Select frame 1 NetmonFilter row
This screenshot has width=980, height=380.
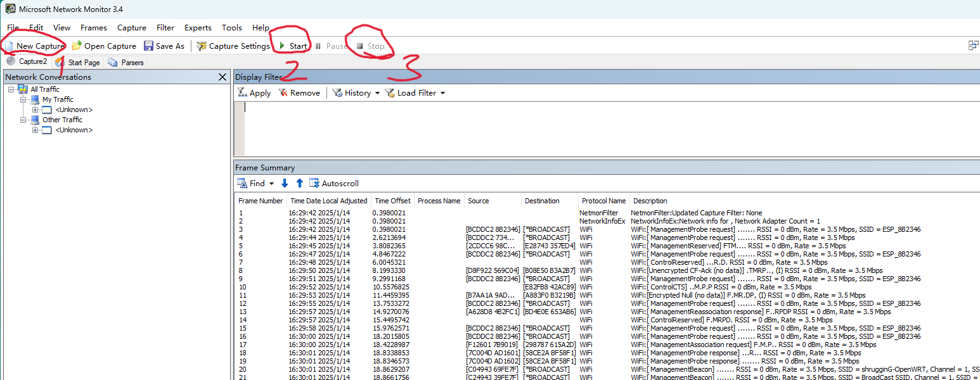pyautogui.click(x=607, y=213)
